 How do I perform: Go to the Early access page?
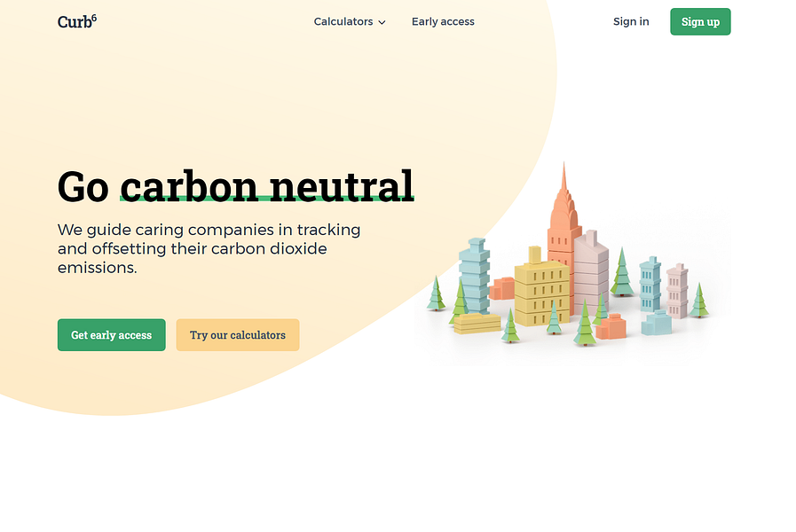point(443,22)
